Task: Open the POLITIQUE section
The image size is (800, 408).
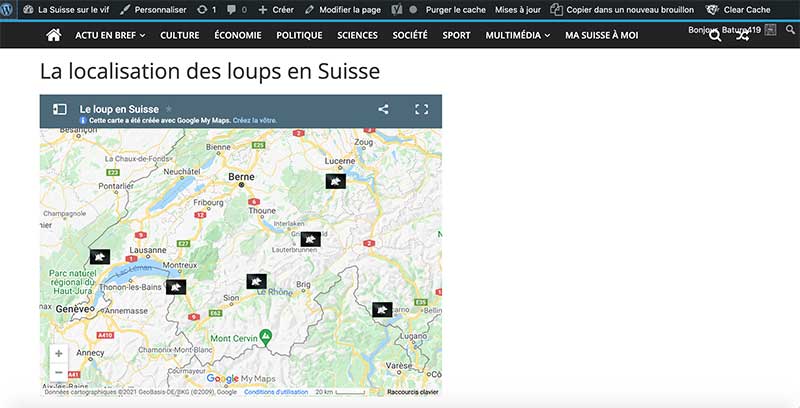Action: point(299,35)
